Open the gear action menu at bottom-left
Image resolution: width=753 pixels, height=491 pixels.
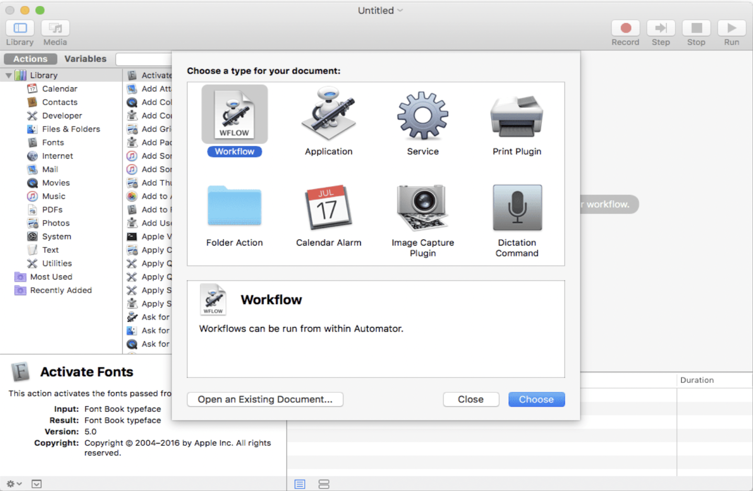13,484
